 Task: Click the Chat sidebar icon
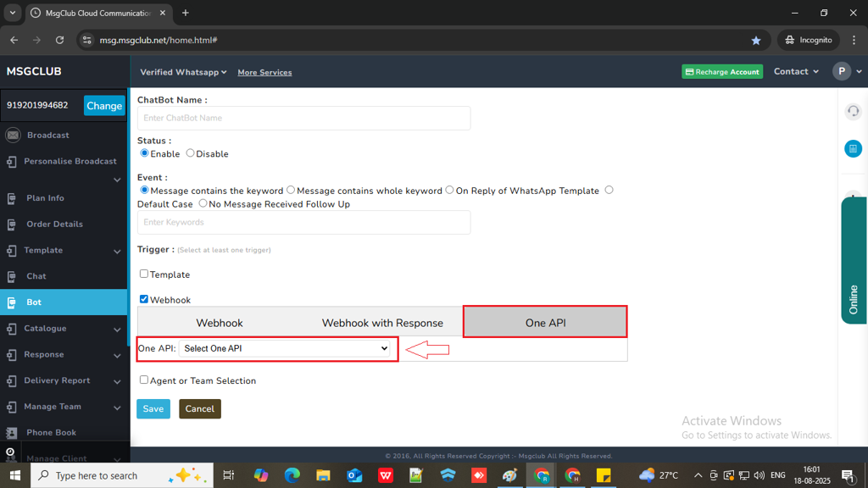click(12, 277)
